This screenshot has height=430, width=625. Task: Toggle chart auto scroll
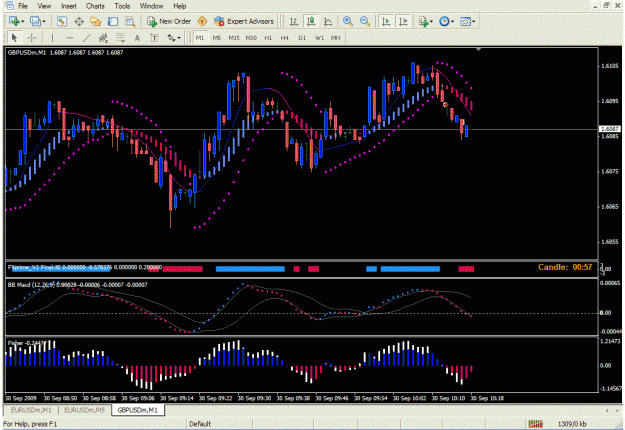[386, 22]
